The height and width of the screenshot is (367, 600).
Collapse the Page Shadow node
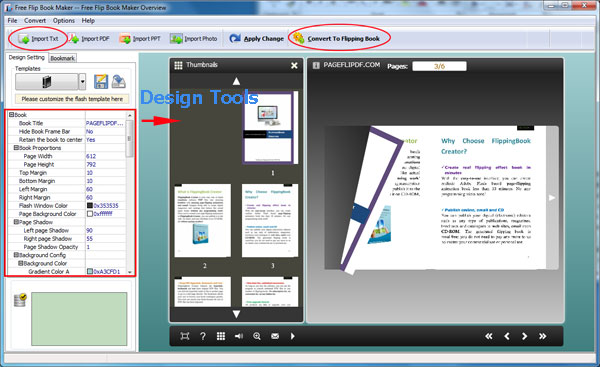(16, 222)
